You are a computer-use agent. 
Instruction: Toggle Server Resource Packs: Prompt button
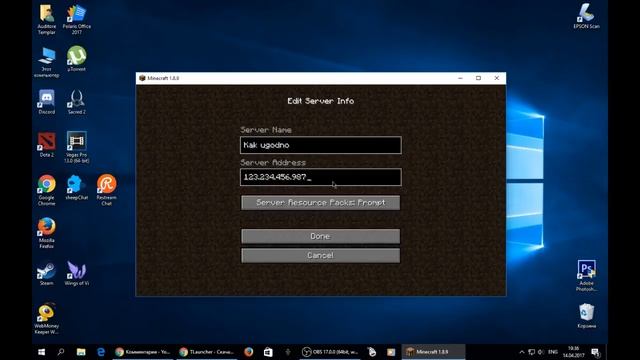(x=320, y=202)
